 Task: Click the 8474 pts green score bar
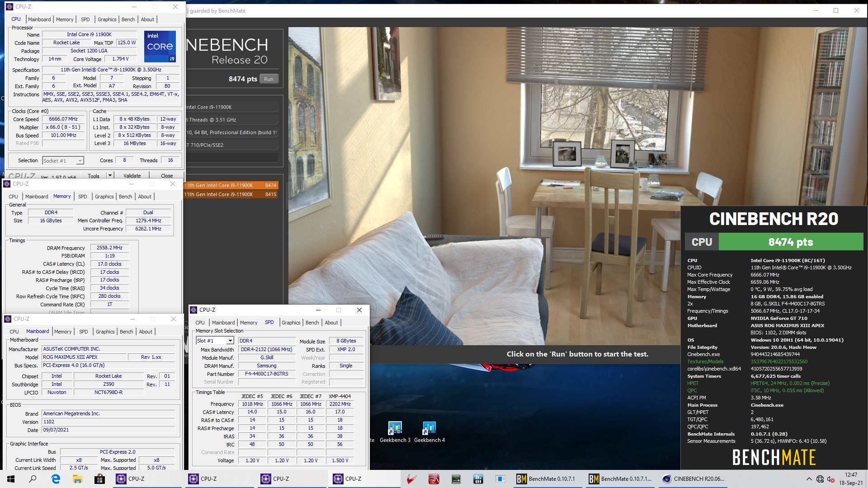(x=791, y=242)
